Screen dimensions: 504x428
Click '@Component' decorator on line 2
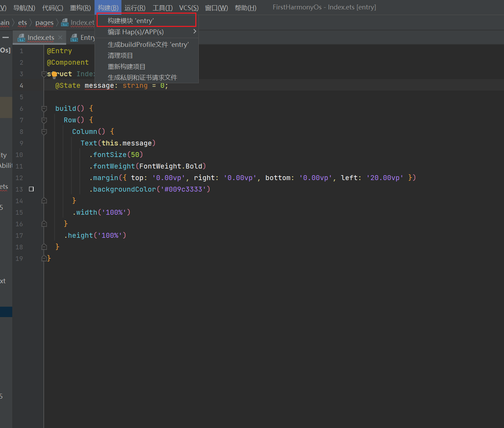click(x=68, y=62)
